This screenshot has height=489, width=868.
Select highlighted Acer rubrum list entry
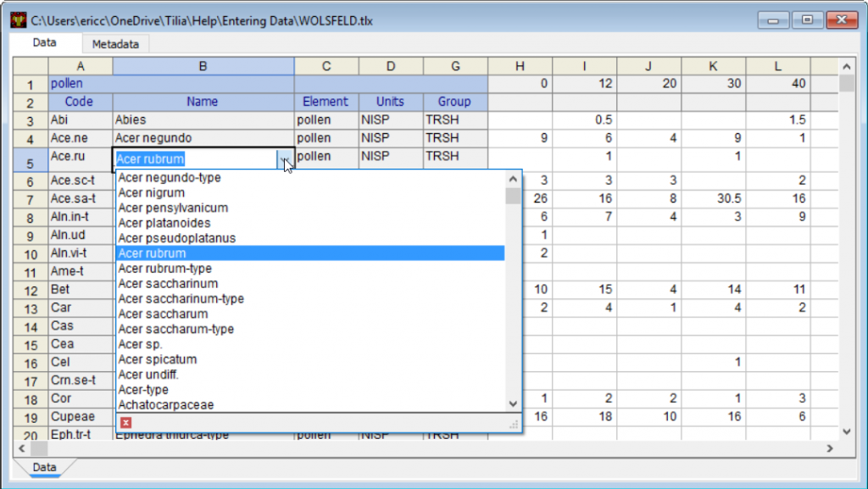[x=310, y=253]
